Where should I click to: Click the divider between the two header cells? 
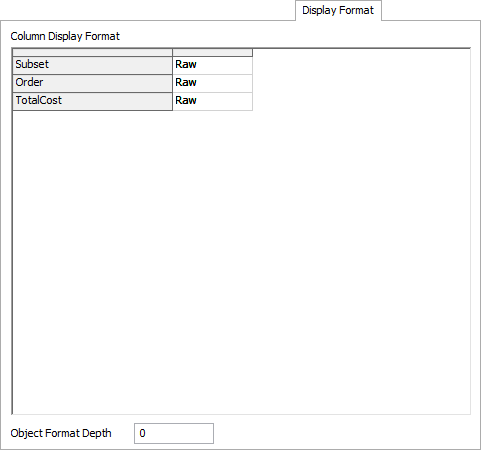(172, 52)
